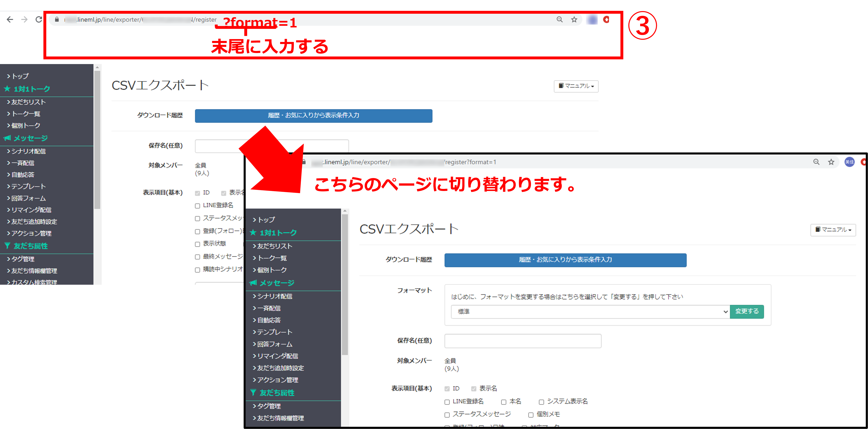Click 保存名(任意) input in back window

(x=272, y=146)
